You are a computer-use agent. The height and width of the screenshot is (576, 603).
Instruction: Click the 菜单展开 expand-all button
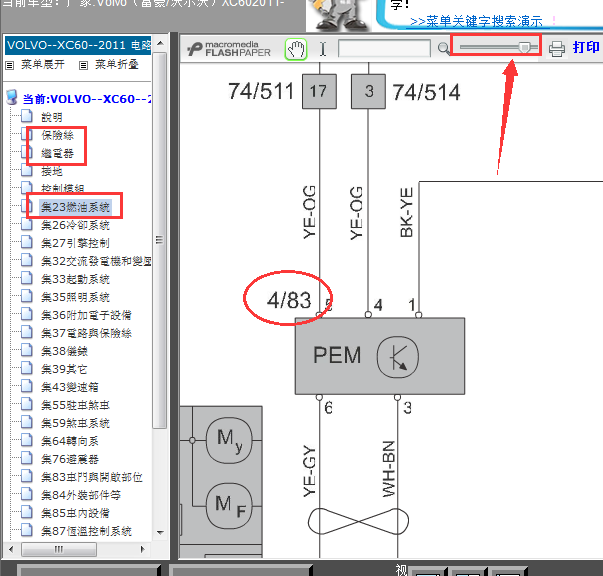[x=43, y=64]
